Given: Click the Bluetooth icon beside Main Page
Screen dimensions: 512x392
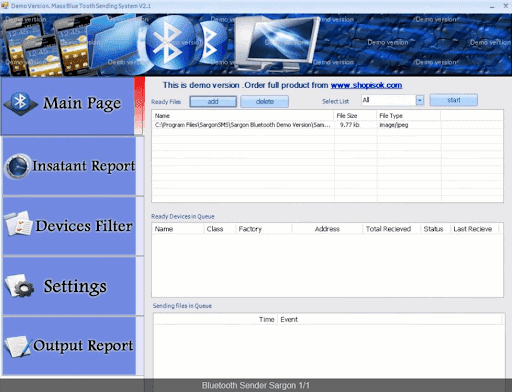Looking at the screenshot, I should (x=21, y=104).
